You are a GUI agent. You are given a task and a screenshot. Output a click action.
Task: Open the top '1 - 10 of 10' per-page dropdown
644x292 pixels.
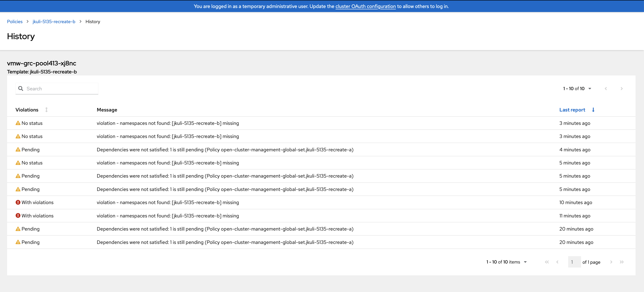coord(577,89)
